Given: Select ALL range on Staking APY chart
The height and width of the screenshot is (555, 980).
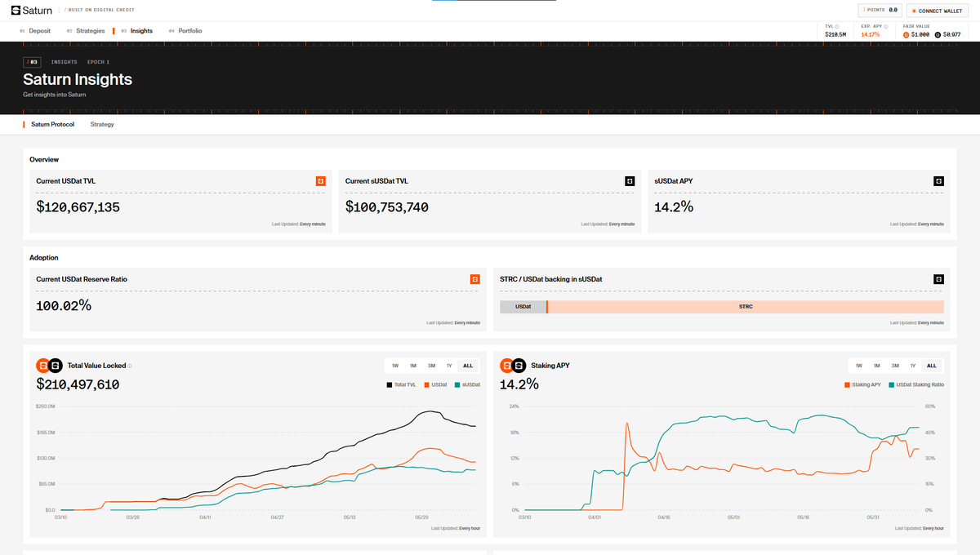Looking at the screenshot, I should tap(932, 366).
